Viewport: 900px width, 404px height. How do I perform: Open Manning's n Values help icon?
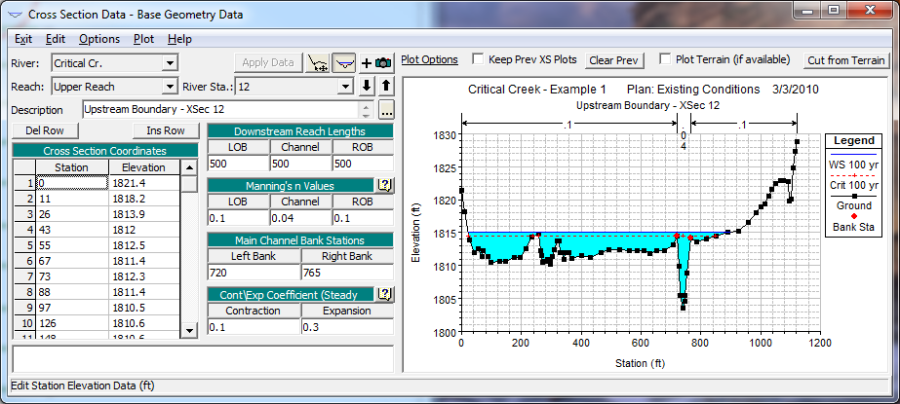coord(383,184)
